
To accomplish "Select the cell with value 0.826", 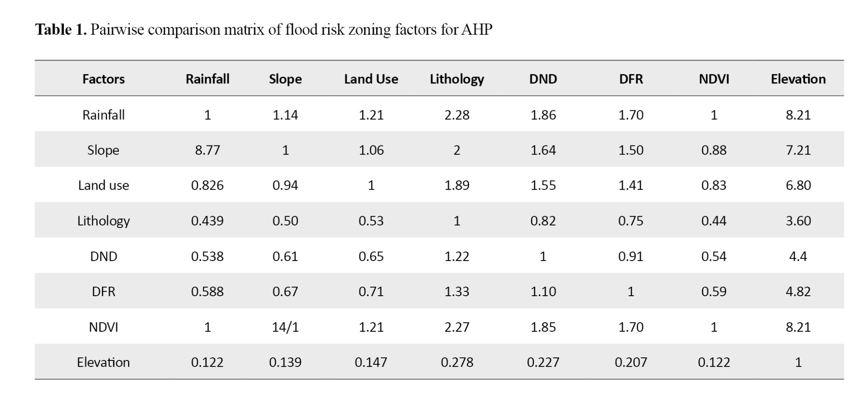I will coord(207,185).
